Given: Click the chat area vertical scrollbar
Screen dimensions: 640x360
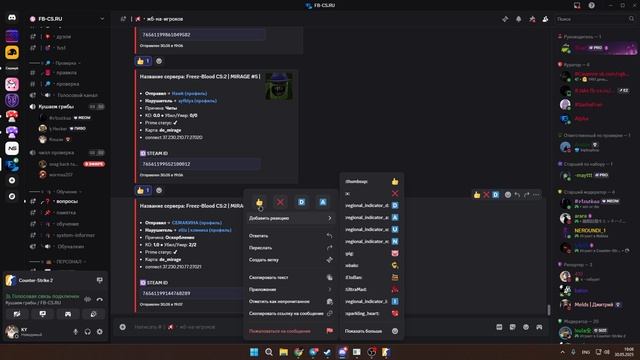Looking at the screenshot, I should [x=549, y=309].
